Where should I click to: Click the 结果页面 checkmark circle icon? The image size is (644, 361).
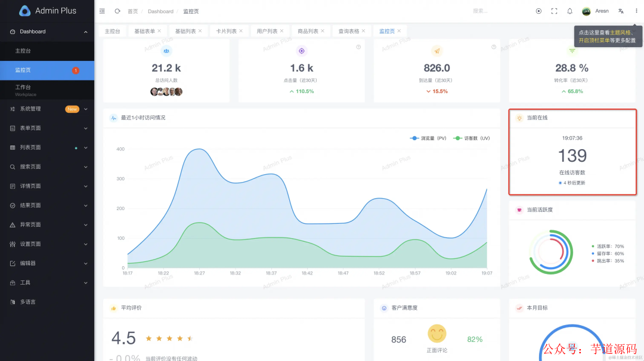(x=13, y=206)
